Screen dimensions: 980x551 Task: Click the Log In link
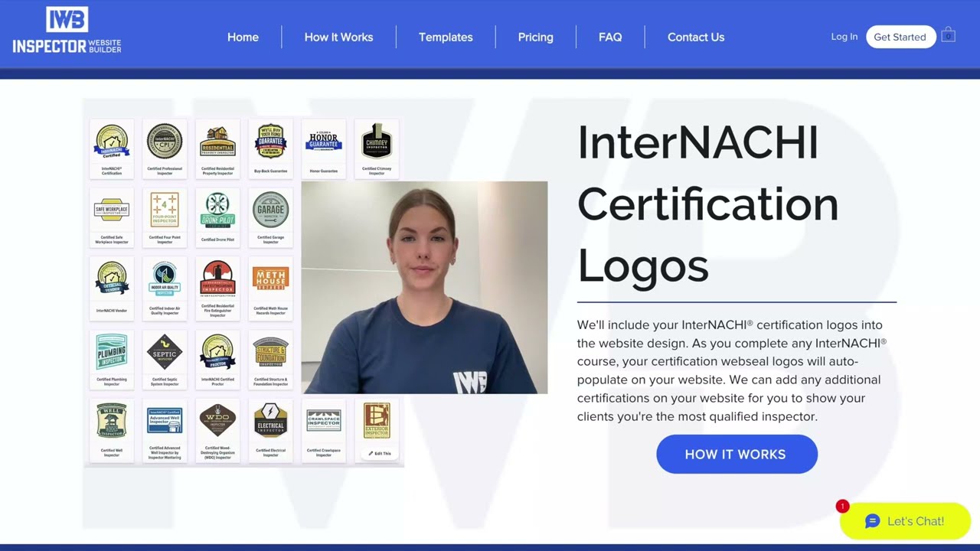tap(844, 36)
